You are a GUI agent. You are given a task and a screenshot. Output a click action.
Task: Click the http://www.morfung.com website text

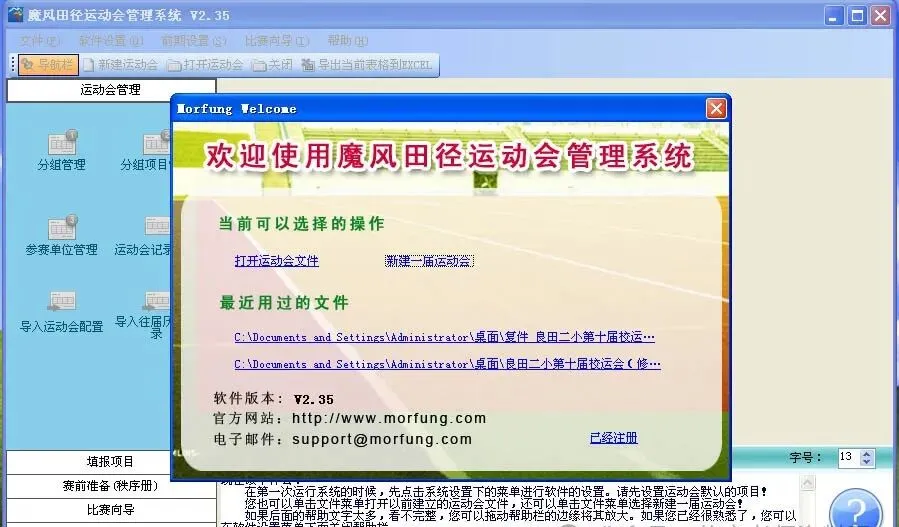click(x=389, y=418)
